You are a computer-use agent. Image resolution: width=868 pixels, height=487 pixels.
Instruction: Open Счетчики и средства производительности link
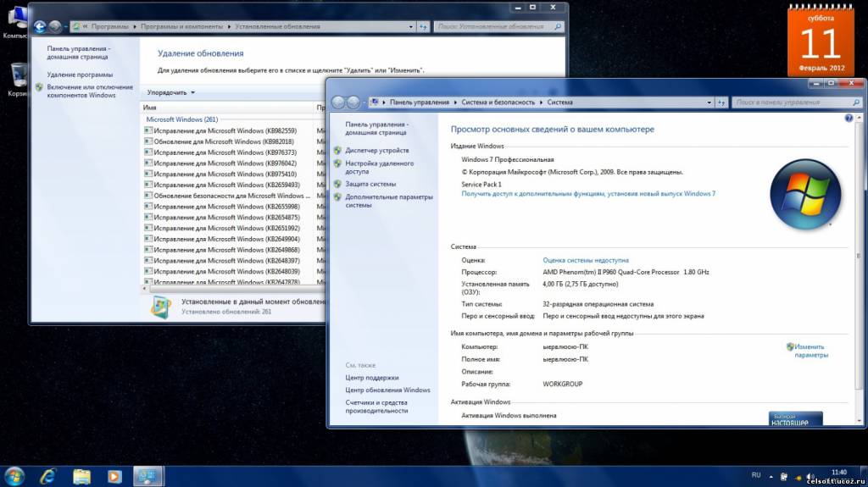click(376, 407)
